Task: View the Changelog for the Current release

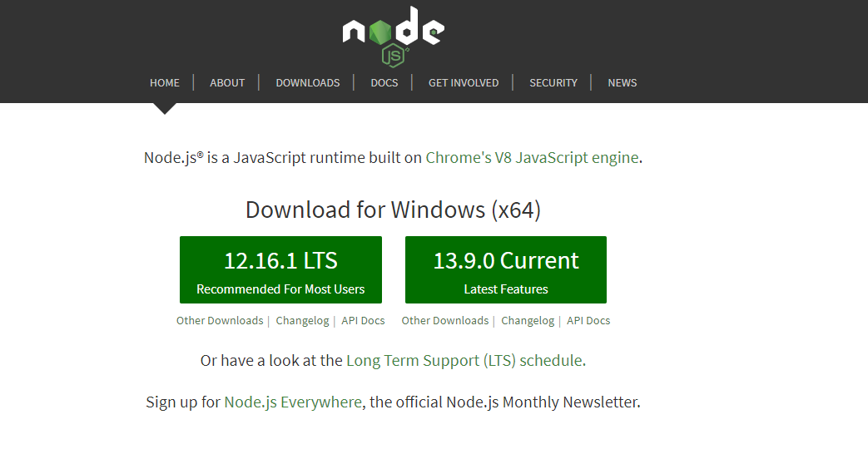Action: pos(528,321)
